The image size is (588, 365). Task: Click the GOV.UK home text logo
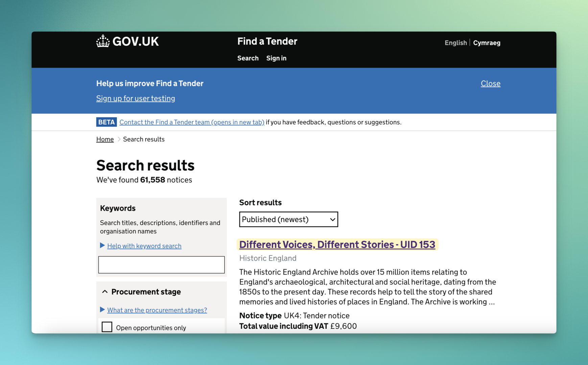click(135, 41)
